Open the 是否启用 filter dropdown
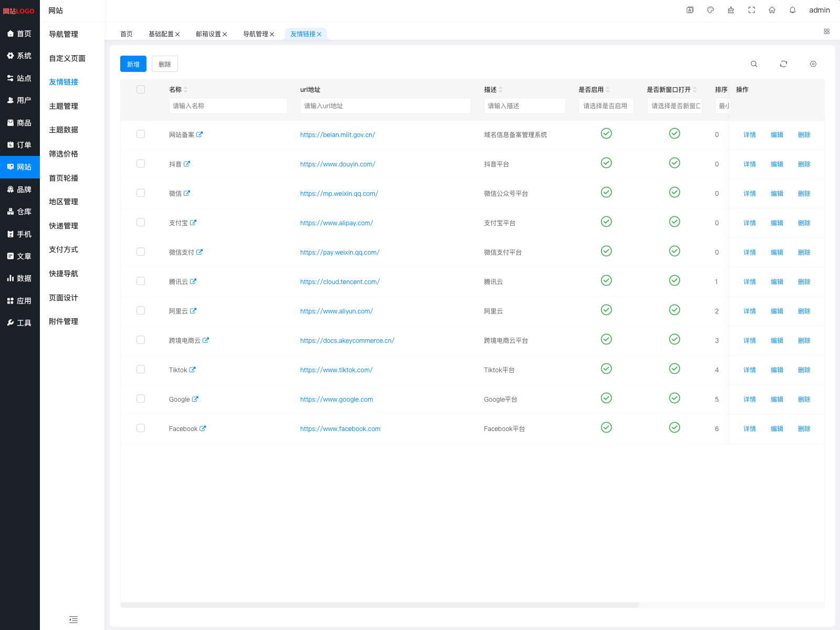840x630 pixels. tap(606, 106)
